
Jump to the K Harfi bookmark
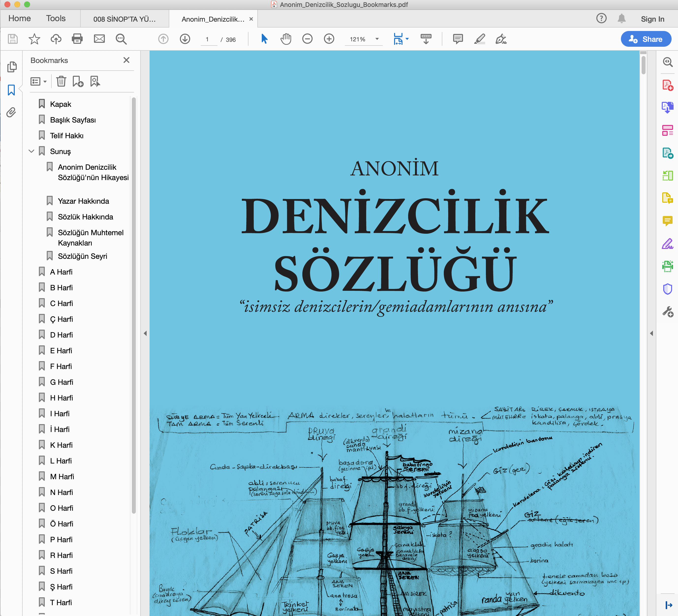tap(61, 445)
